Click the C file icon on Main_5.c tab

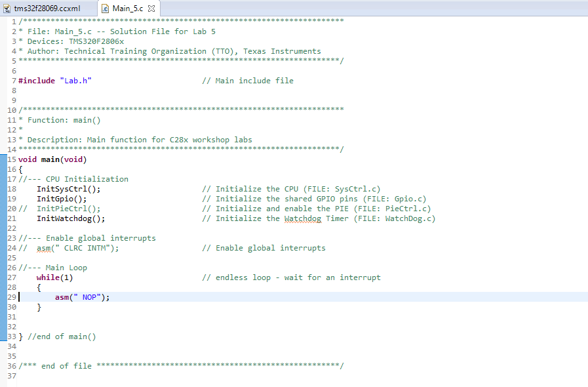tap(106, 9)
